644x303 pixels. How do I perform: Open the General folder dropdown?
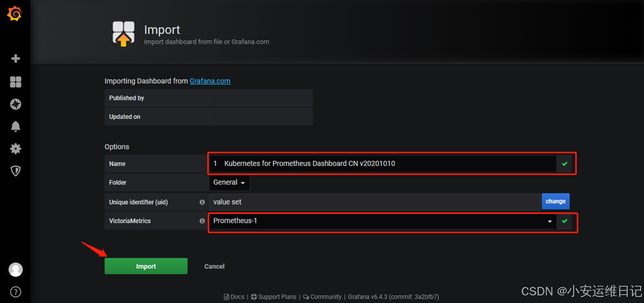click(229, 183)
